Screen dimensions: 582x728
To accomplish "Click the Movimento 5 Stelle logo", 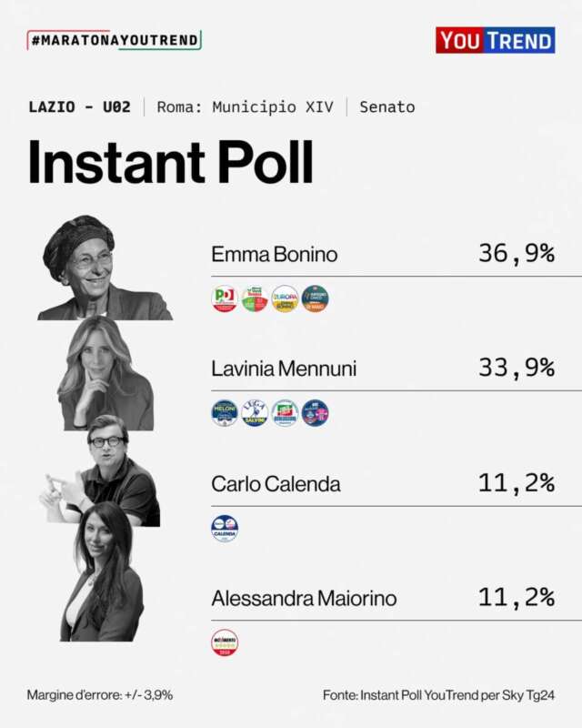I will [x=225, y=642].
